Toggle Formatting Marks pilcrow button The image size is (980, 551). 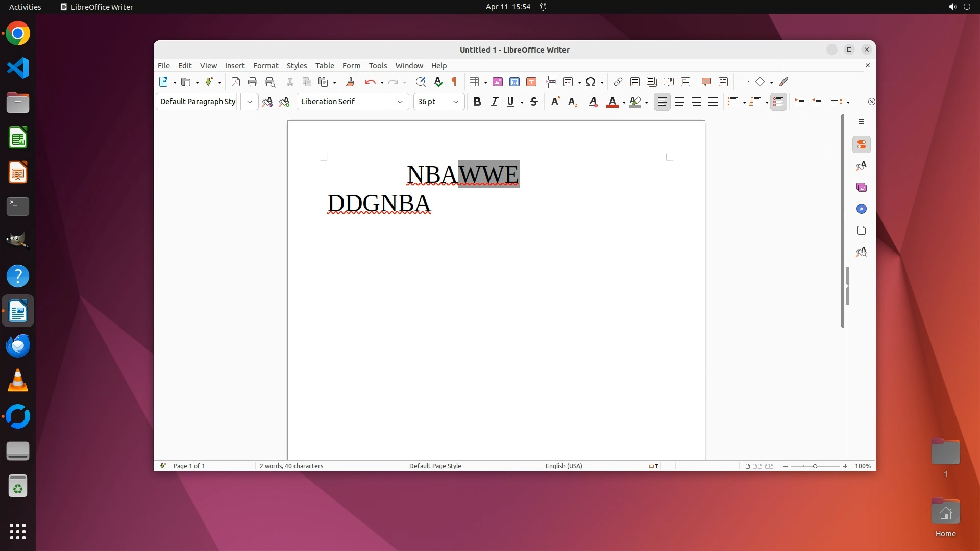click(x=454, y=82)
